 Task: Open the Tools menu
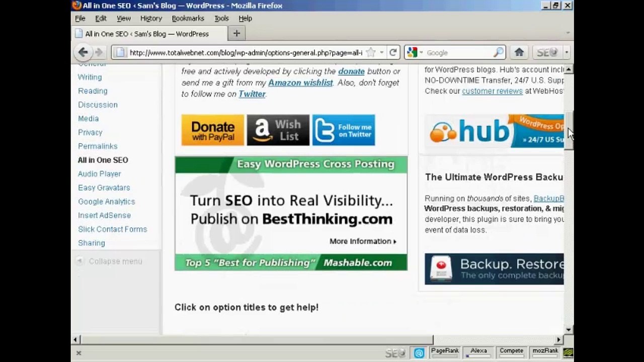[221, 18]
